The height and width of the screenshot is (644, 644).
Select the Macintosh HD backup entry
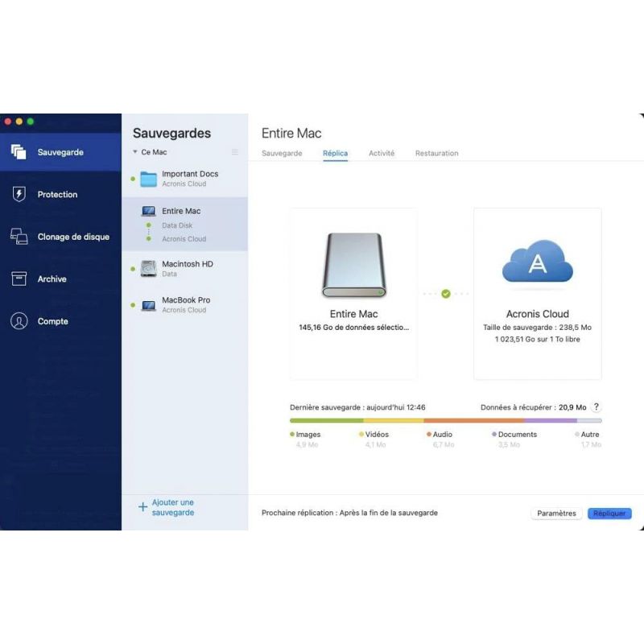pos(185,269)
